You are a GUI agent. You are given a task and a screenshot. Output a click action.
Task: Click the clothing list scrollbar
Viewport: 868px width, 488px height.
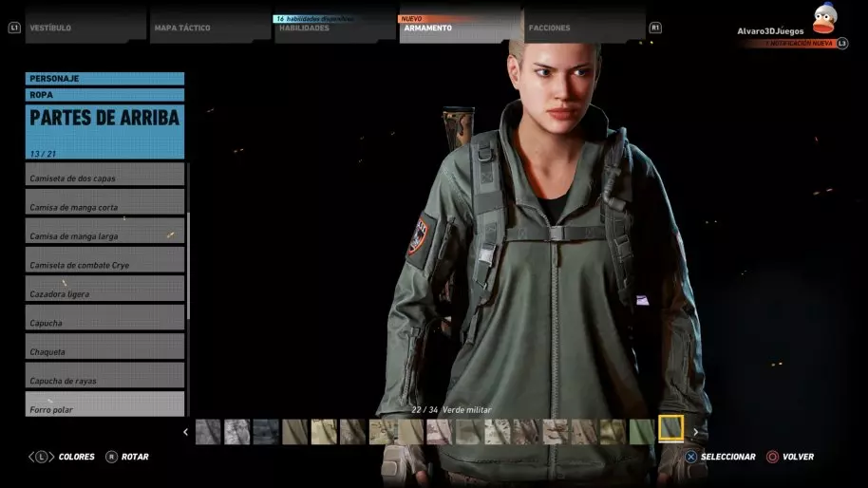pos(188,266)
